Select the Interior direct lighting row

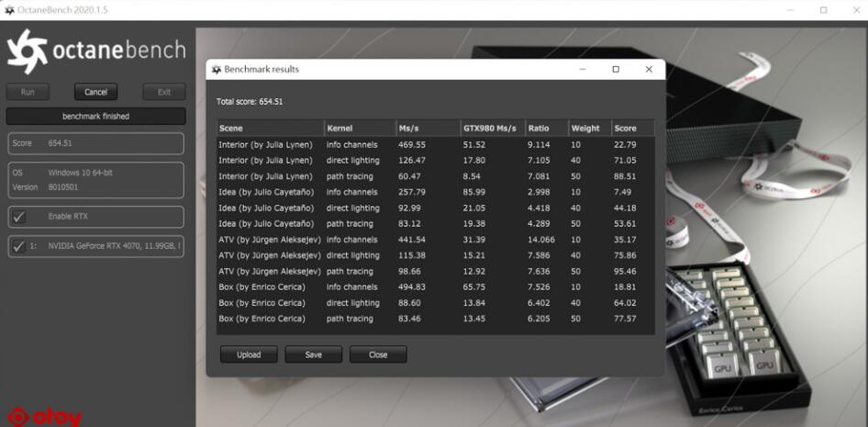436,161
